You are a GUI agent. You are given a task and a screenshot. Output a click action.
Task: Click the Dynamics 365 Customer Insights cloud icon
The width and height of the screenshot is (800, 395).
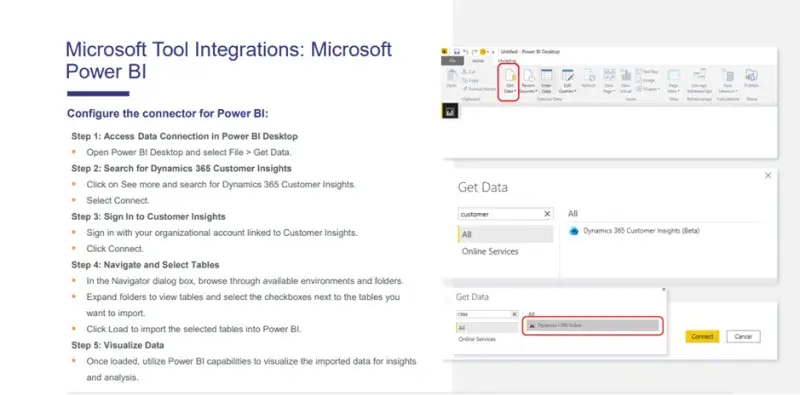574,231
